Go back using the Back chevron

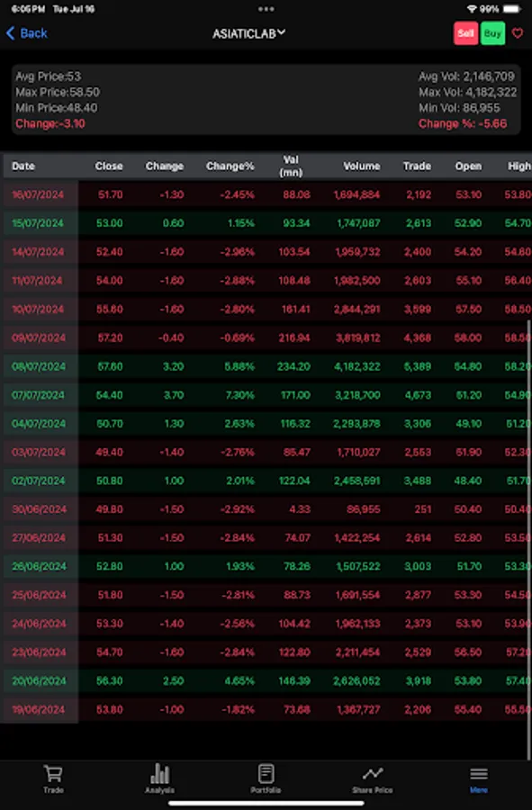point(26,33)
